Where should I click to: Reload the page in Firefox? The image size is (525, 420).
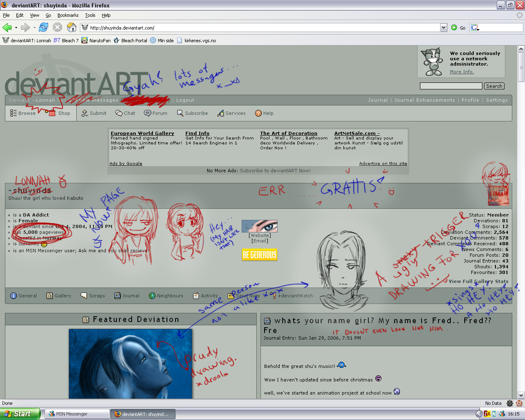pos(43,27)
